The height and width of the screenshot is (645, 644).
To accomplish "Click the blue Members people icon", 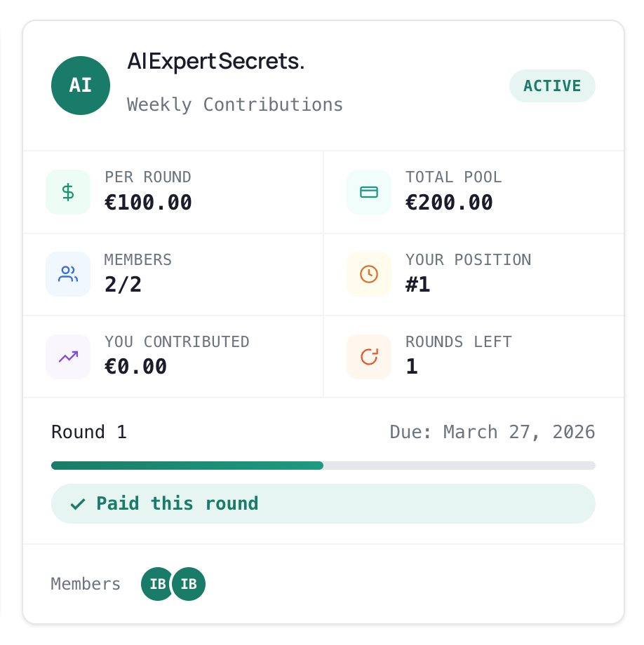I will click(68, 274).
